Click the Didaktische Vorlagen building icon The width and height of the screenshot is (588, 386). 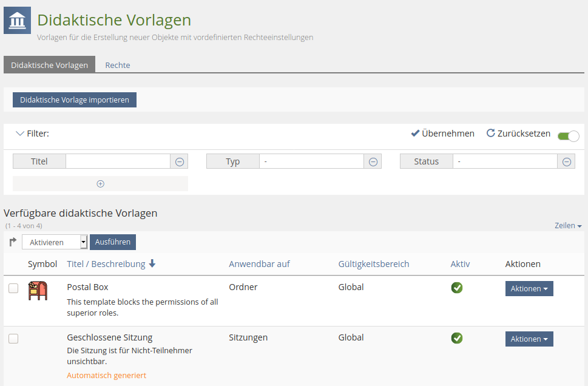[17, 20]
